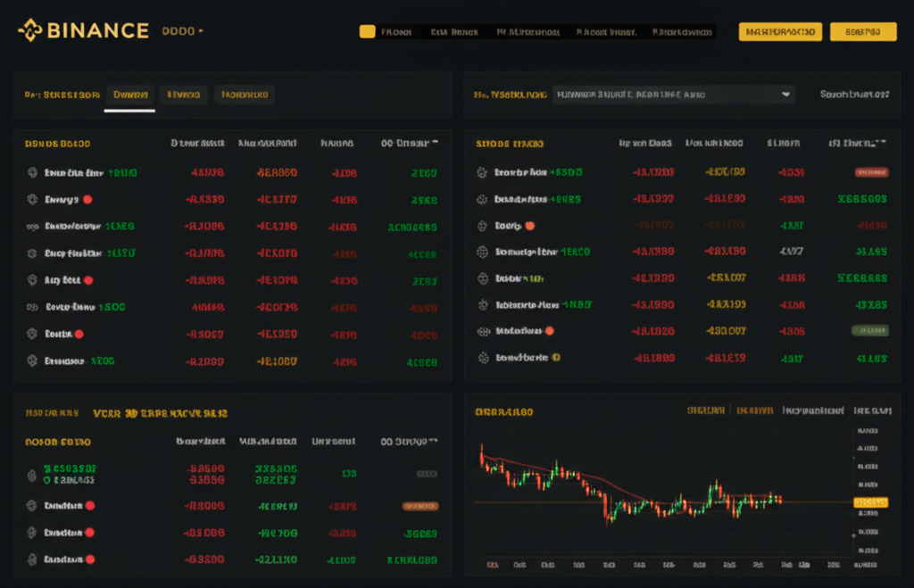Image resolution: width=914 pixels, height=588 pixels.
Task: Click the red dot on the lower-left table's last row
Action: [90, 559]
